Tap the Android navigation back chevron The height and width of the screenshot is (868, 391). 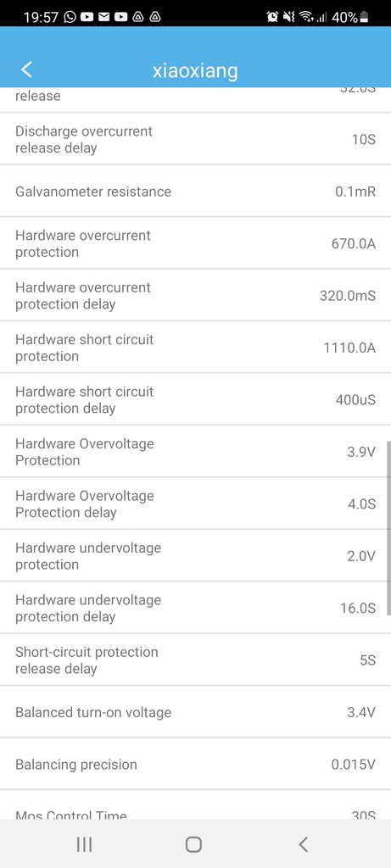pyautogui.click(x=303, y=844)
